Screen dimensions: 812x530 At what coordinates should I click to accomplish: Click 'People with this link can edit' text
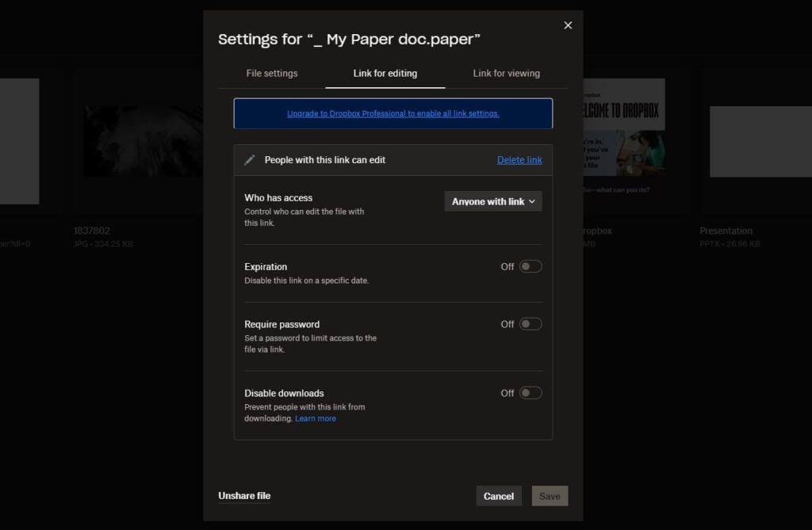point(324,160)
